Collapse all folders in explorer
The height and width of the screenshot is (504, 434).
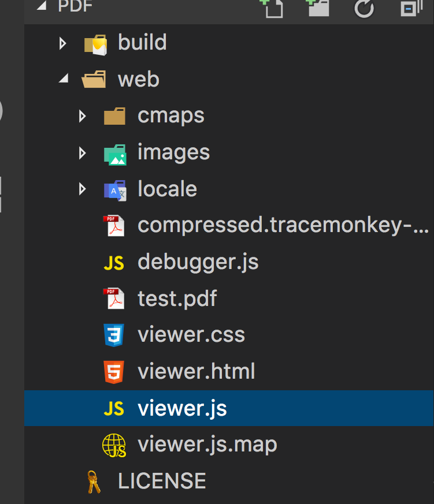pos(411,8)
